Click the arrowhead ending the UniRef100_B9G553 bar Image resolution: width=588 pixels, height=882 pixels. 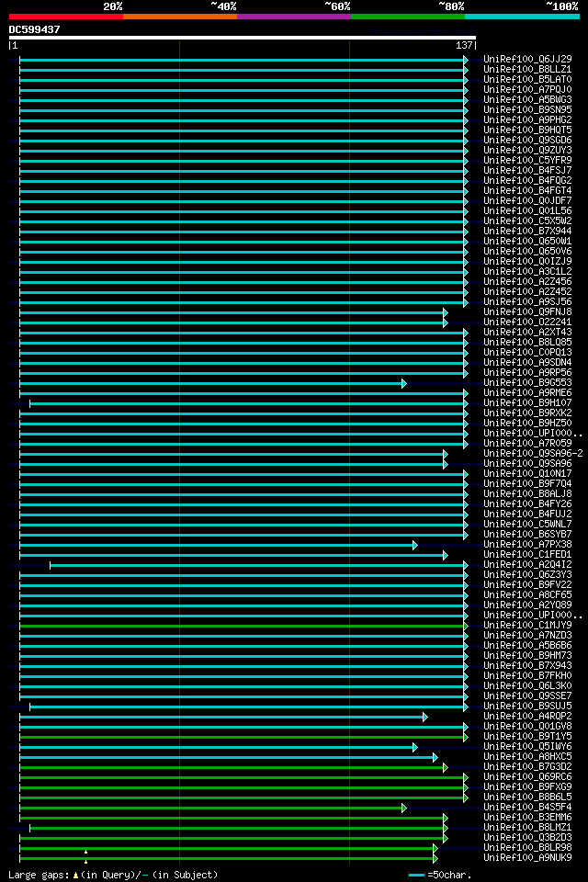404,384
